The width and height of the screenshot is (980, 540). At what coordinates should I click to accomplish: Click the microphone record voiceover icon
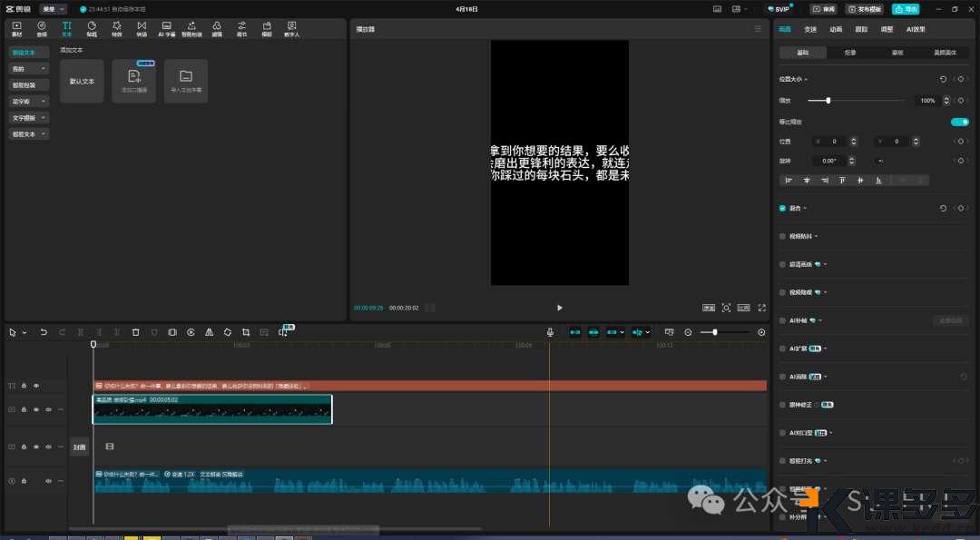point(550,333)
